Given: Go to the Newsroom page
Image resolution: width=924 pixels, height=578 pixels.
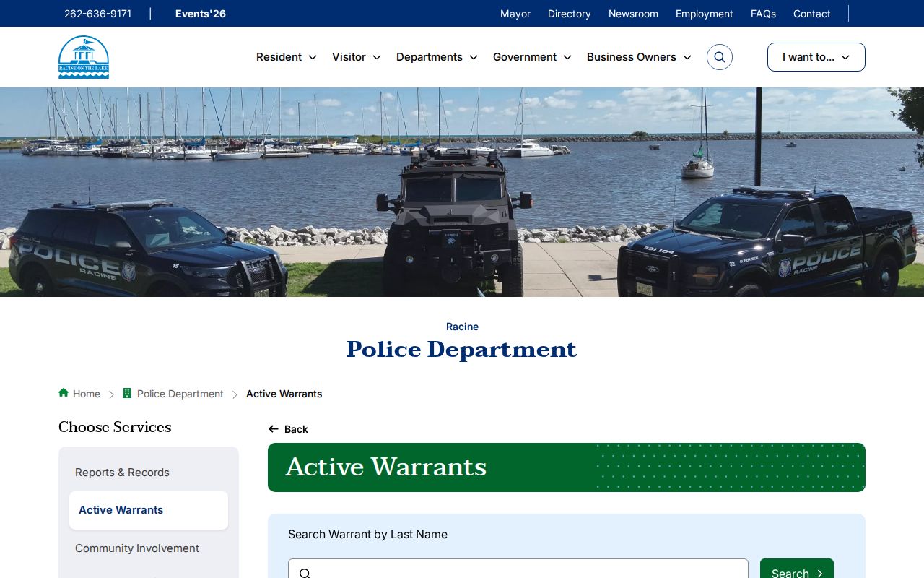Looking at the screenshot, I should 633,14.
